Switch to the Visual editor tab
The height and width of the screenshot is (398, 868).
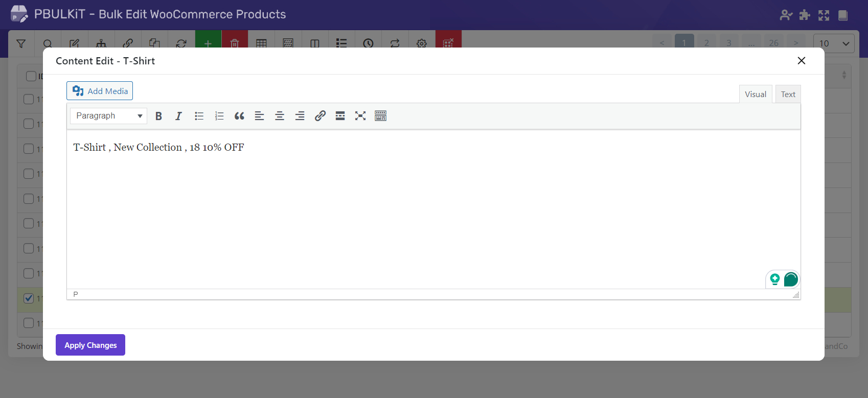pos(755,95)
